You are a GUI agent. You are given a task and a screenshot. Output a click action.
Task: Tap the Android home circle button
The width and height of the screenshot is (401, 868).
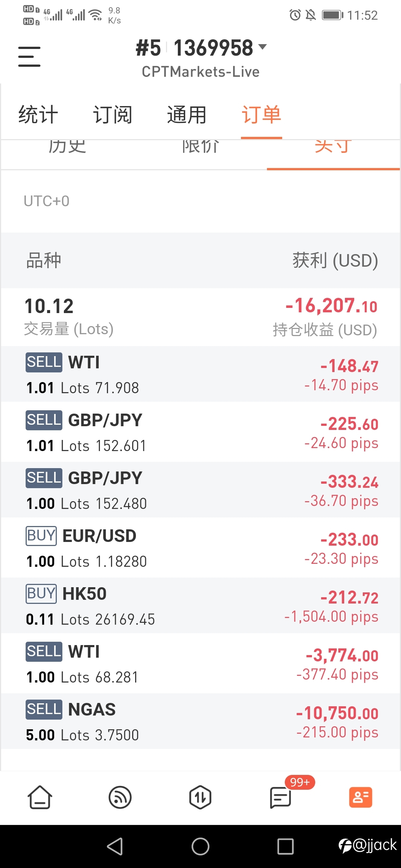tap(200, 846)
